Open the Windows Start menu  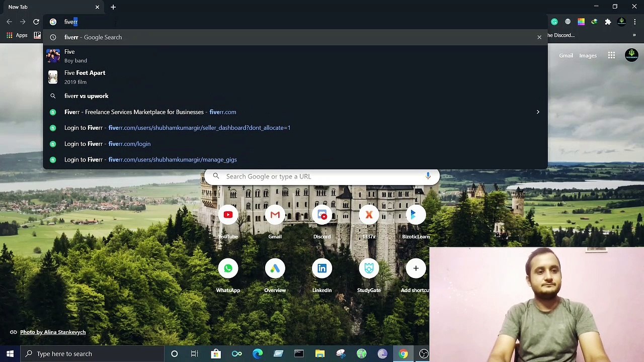pyautogui.click(x=10, y=354)
